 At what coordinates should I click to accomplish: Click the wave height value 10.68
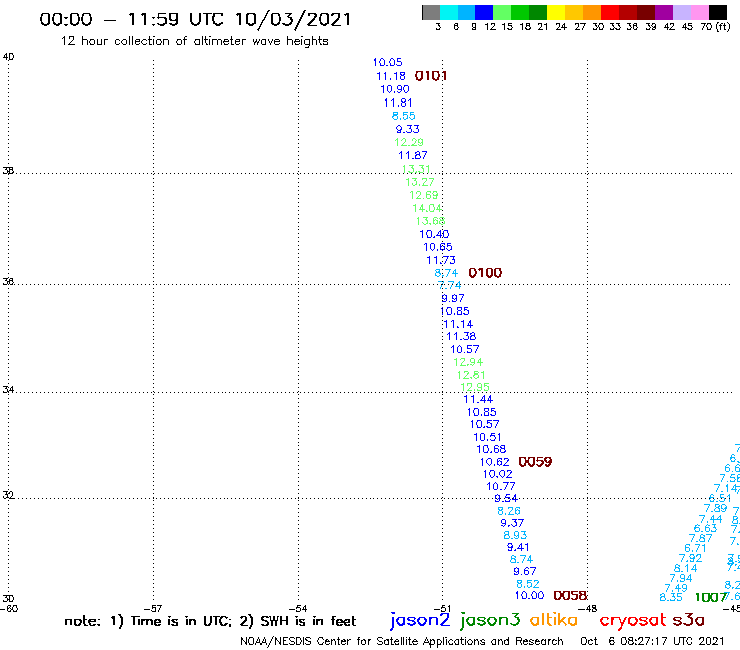pos(491,449)
